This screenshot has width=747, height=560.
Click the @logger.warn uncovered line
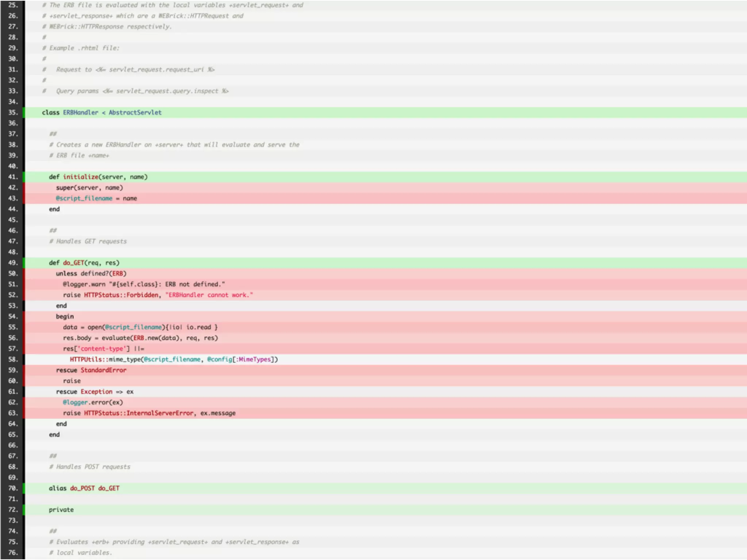144,284
